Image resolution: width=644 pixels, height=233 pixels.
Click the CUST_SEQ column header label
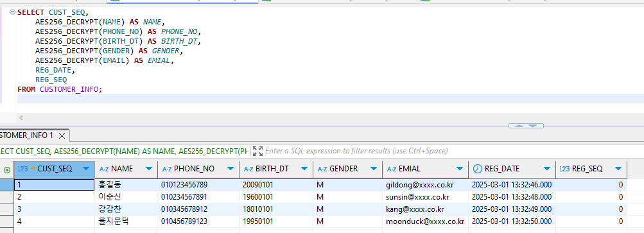coord(55,169)
